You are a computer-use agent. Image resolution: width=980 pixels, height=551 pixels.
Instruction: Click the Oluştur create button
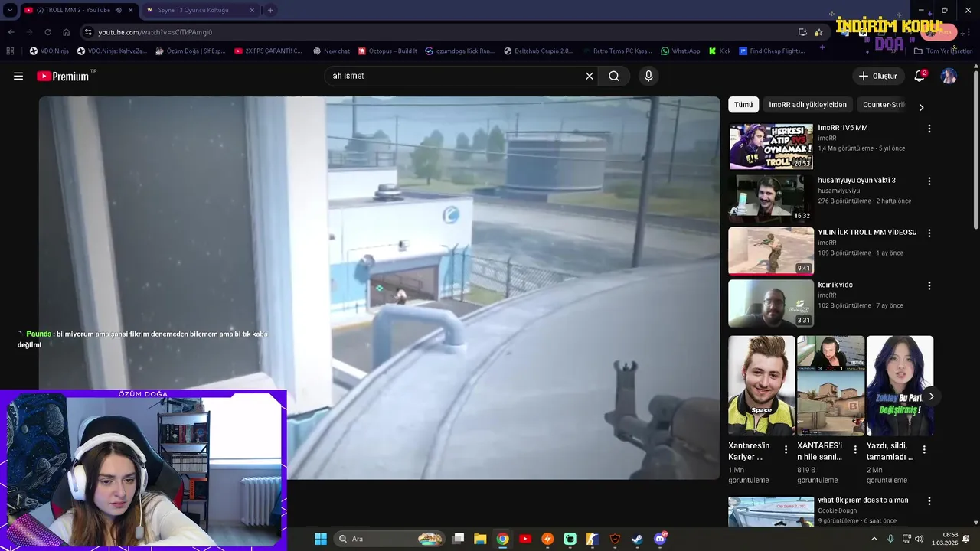877,76
